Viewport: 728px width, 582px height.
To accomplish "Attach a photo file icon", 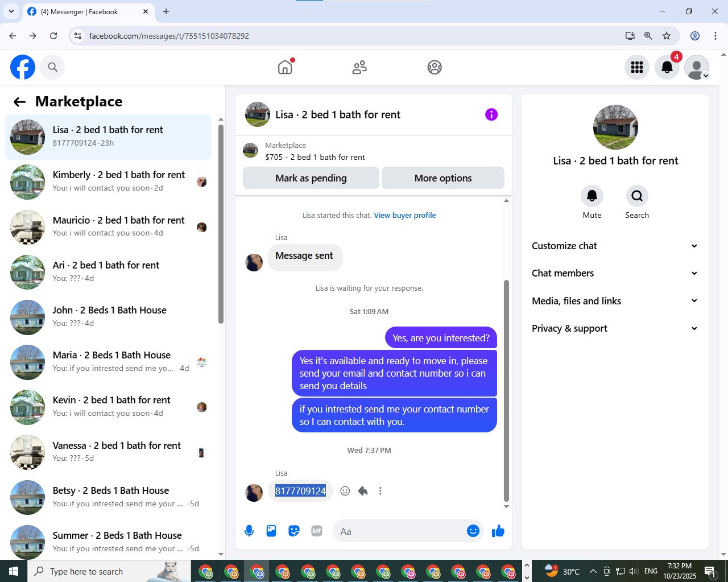I will pos(271,531).
